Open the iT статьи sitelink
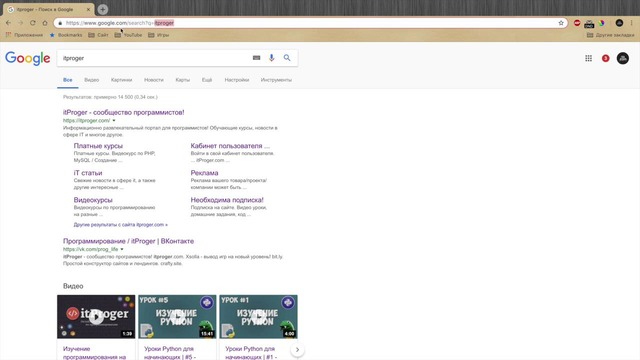This screenshot has width=640, height=360. tap(88, 173)
